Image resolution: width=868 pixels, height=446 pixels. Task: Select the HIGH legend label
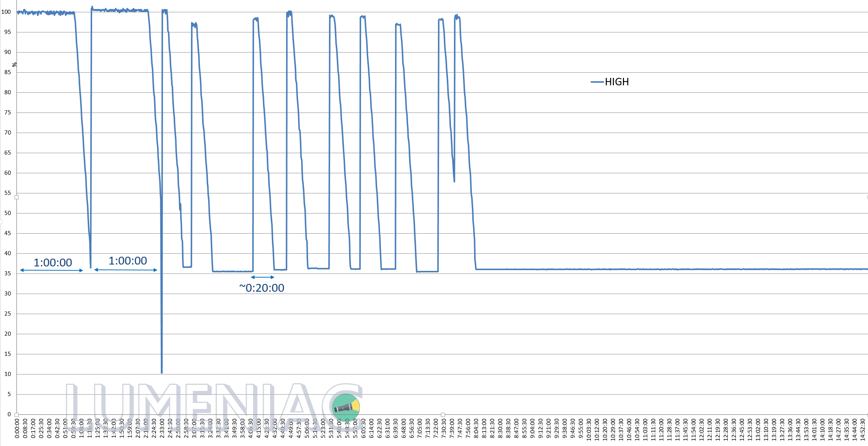coord(617,82)
